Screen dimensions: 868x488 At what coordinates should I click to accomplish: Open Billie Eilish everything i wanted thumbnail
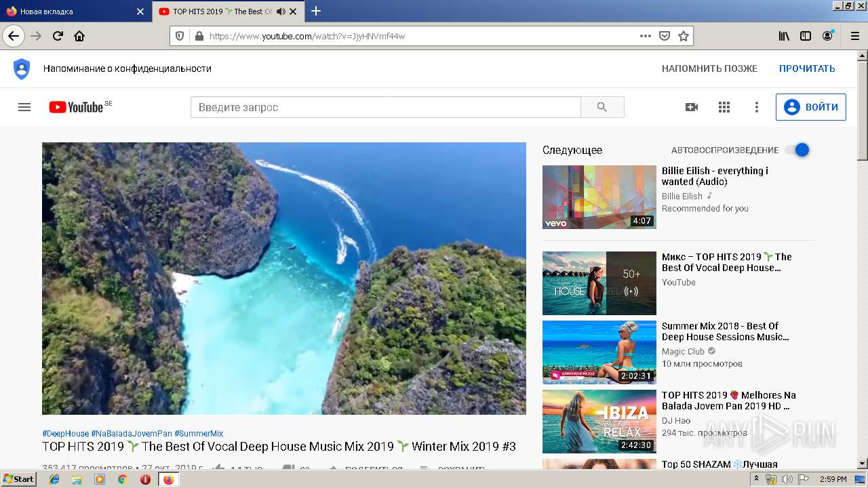point(599,197)
